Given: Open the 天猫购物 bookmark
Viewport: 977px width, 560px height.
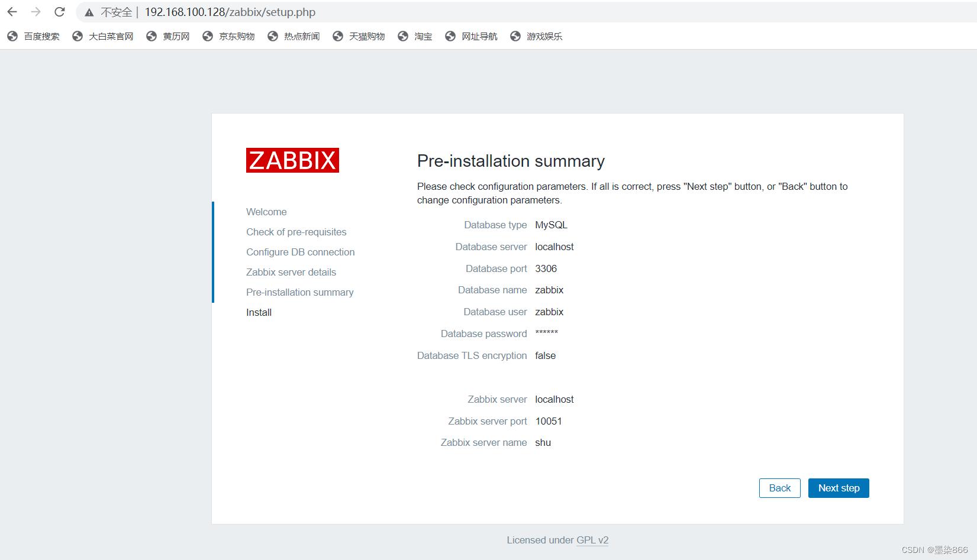Looking at the screenshot, I should (x=359, y=37).
